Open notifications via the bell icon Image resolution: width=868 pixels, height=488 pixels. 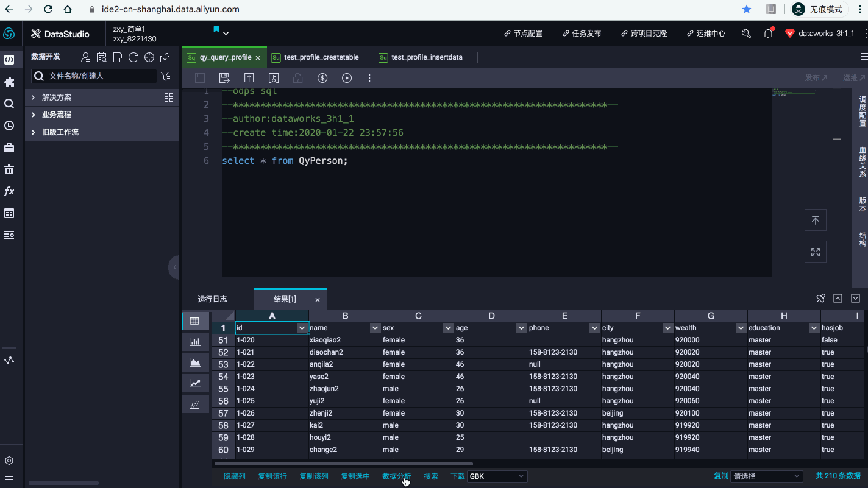tap(768, 34)
